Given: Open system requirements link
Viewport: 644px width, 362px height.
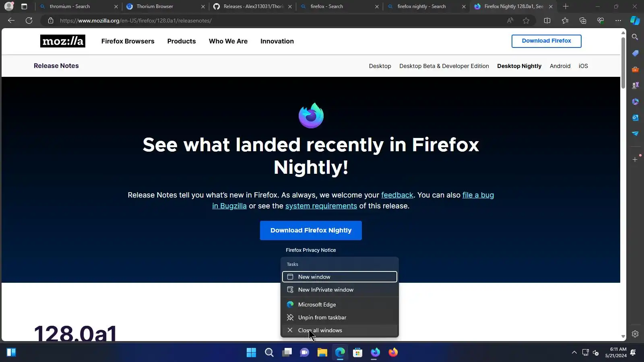Looking at the screenshot, I should tap(321, 206).
